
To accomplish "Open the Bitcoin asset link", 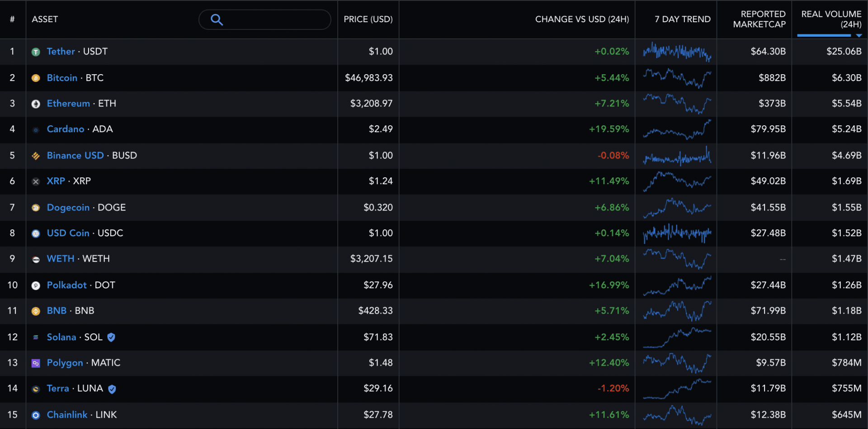I will point(62,78).
